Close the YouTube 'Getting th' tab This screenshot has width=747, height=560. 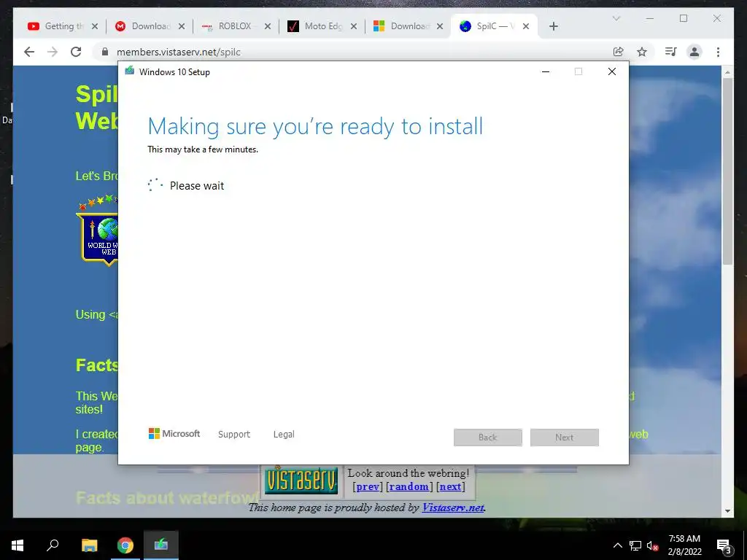[95, 27]
